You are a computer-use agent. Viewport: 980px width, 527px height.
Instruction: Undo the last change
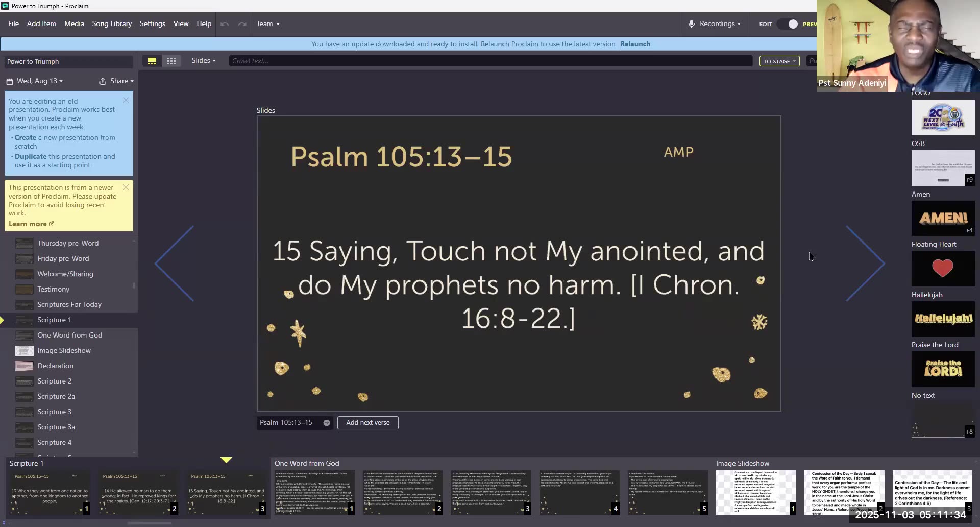[x=224, y=23]
